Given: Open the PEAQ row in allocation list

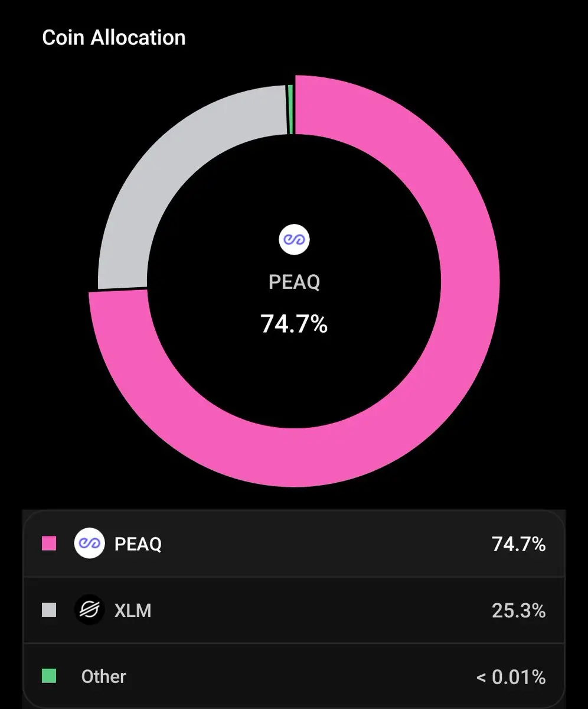Looking at the screenshot, I should pyautogui.click(x=294, y=544).
